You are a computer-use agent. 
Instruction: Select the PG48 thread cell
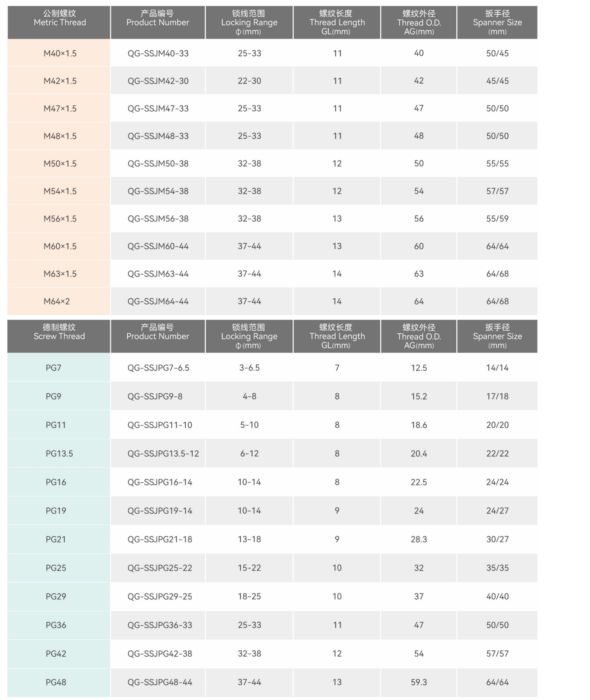point(56,682)
